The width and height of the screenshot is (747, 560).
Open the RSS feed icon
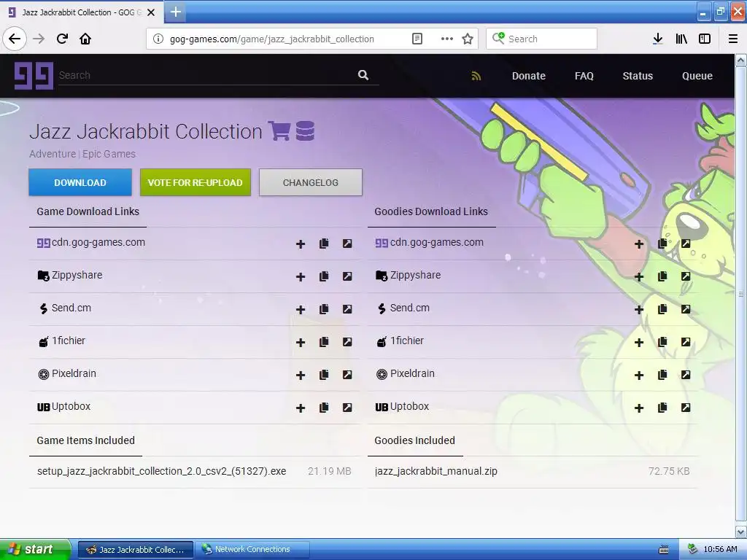pyautogui.click(x=476, y=76)
